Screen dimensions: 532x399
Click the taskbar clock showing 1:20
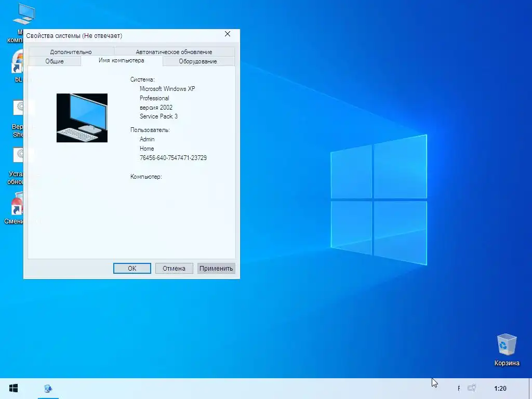click(x=500, y=389)
